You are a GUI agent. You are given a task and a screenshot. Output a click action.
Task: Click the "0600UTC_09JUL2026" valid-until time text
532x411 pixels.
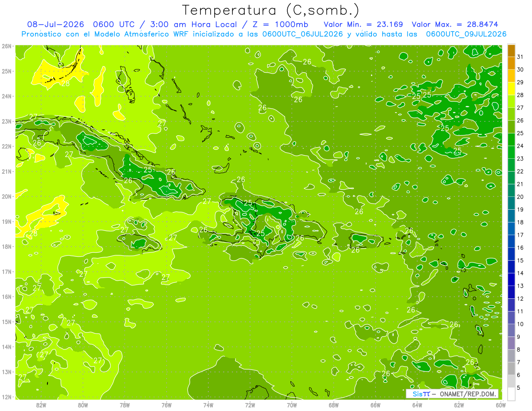click(x=466, y=34)
